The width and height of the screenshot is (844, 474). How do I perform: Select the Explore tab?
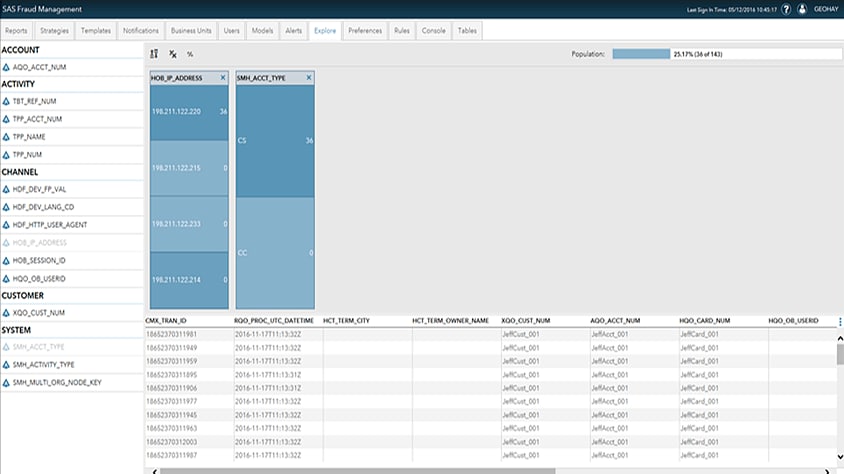(325, 31)
